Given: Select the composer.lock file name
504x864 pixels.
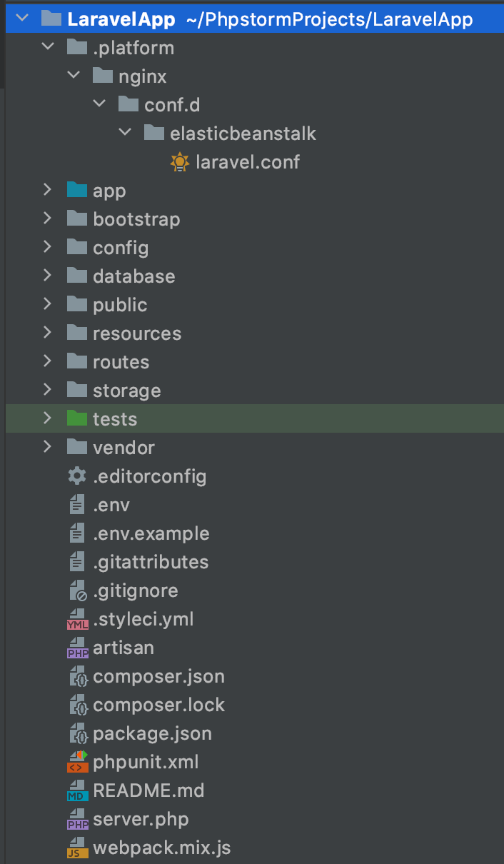Looking at the screenshot, I should pos(159,705).
